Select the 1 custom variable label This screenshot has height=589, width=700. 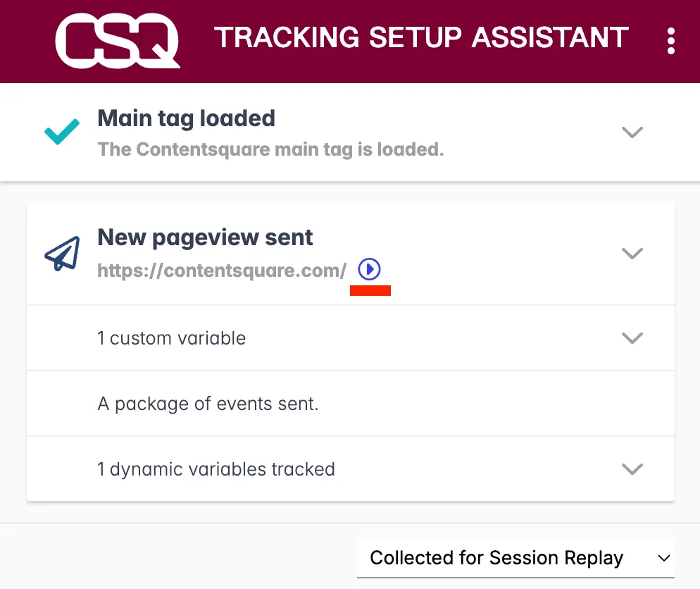(x=171, y=338)
